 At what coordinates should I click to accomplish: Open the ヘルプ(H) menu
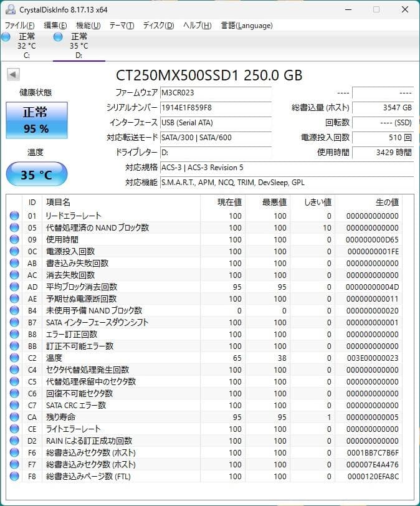pos(197,25)
